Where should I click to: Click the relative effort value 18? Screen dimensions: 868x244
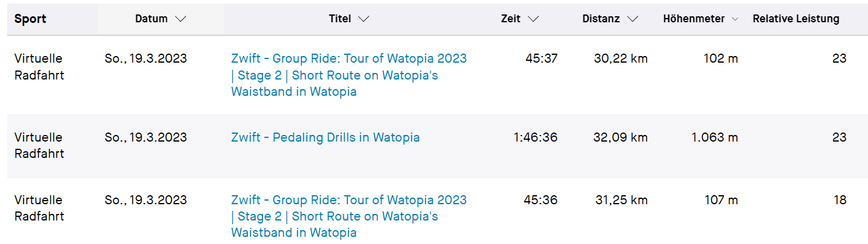[840, 200]
